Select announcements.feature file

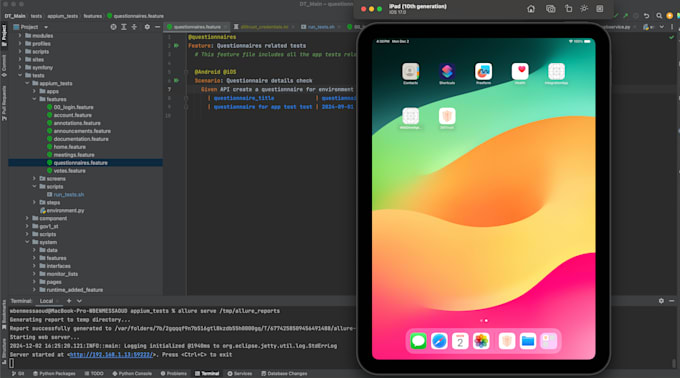click(82, 131)
